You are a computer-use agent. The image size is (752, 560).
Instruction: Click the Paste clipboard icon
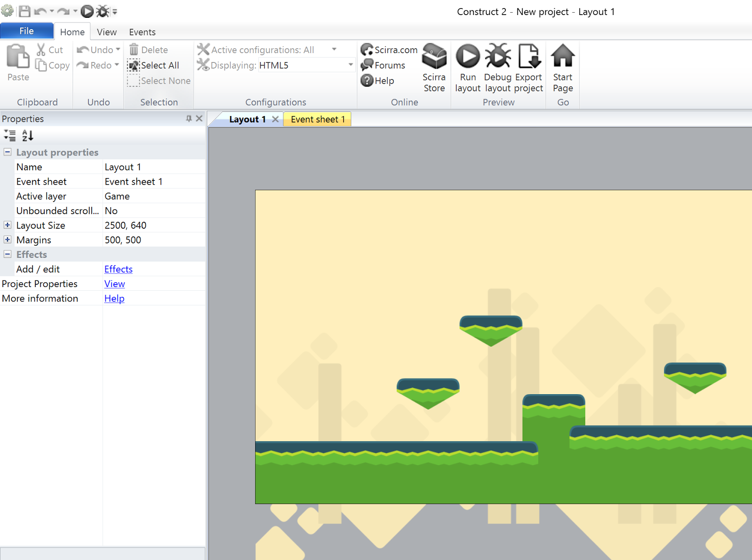(18, 57)
